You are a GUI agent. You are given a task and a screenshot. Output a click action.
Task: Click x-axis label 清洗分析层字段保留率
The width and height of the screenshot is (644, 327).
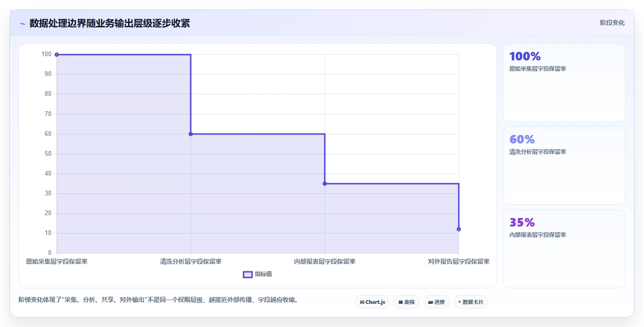(x=191, y=261)
